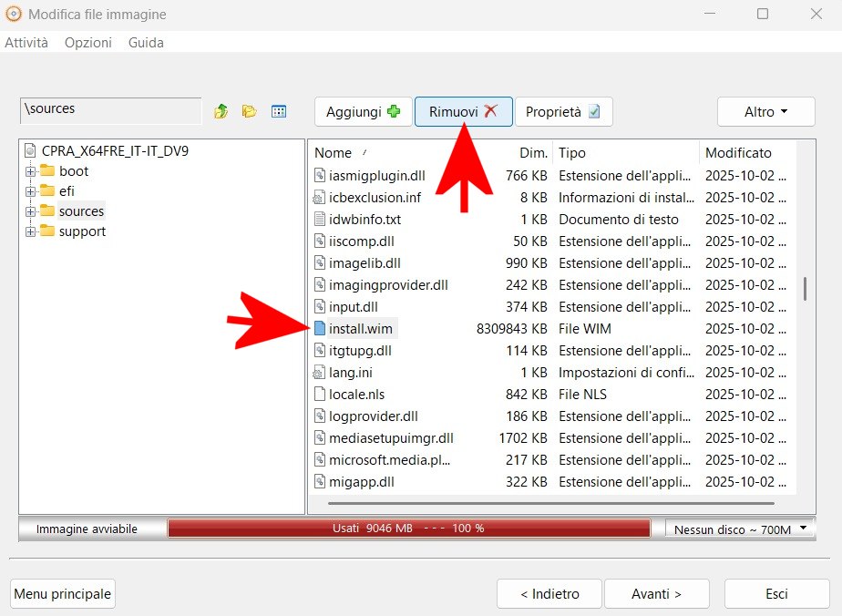Click the lang.ini settings file icon

(x=319, y=373)
